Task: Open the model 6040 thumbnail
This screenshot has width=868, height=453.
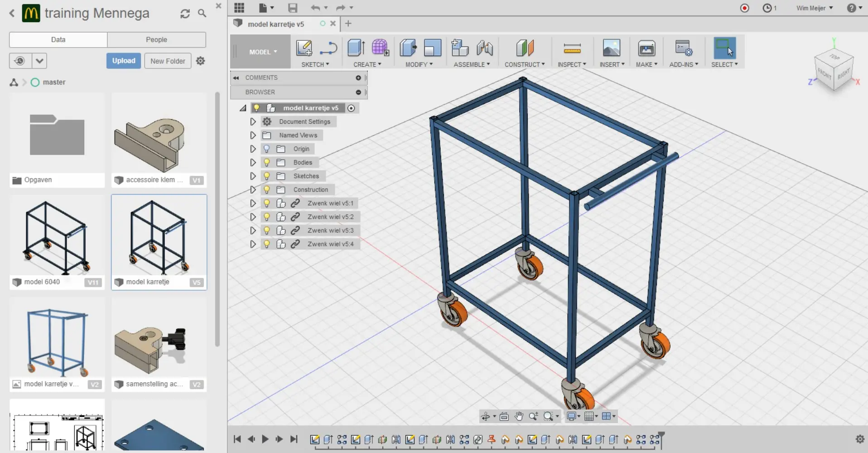Action: (57, 236)
